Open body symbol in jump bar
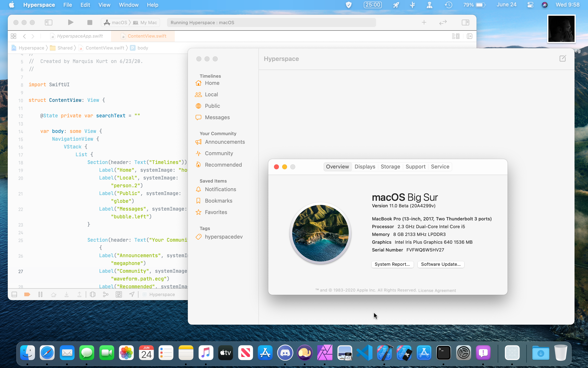Viewport: 588px width, 368px height. pos(139,48)
